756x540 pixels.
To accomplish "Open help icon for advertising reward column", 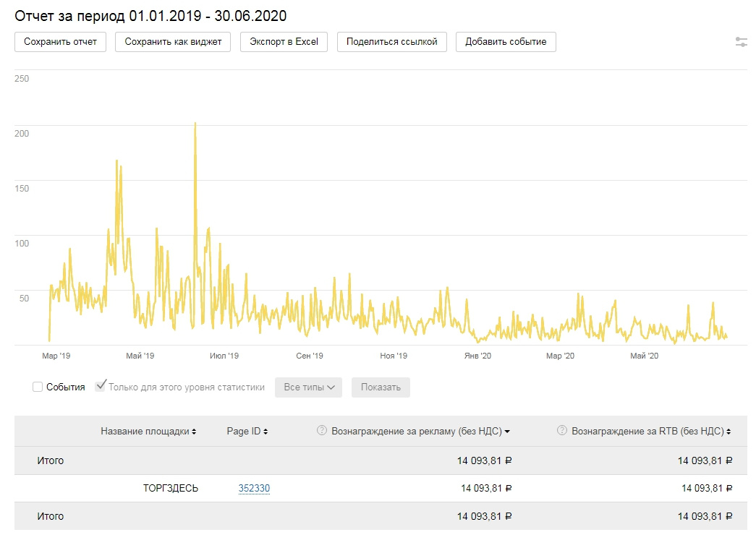I will pos(322,431).
